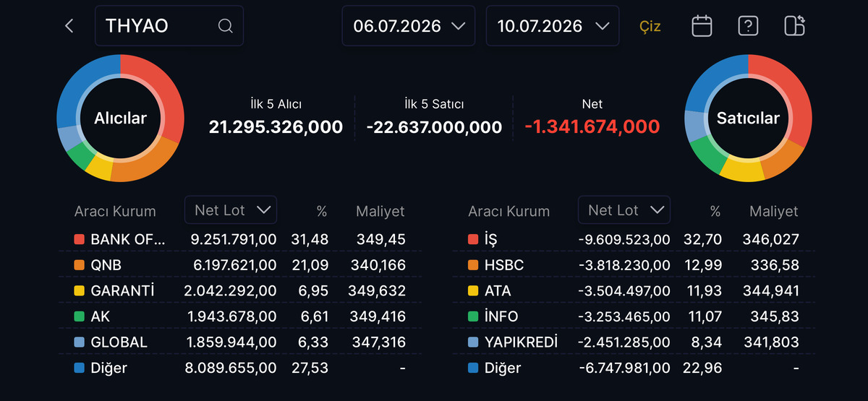The height and width of the screenshot is (401, 868).
Task: Open the help question mark icon
Action: pos(748,26)
